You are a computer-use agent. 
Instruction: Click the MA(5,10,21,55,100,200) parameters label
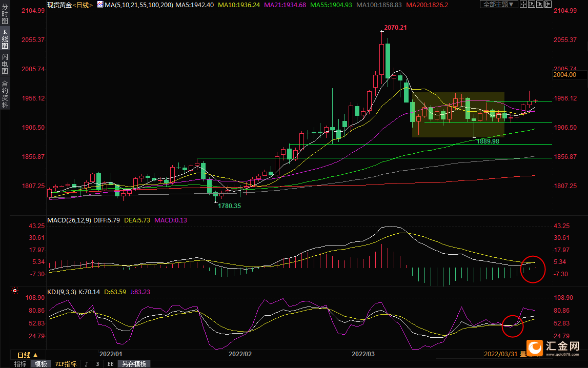139,5
